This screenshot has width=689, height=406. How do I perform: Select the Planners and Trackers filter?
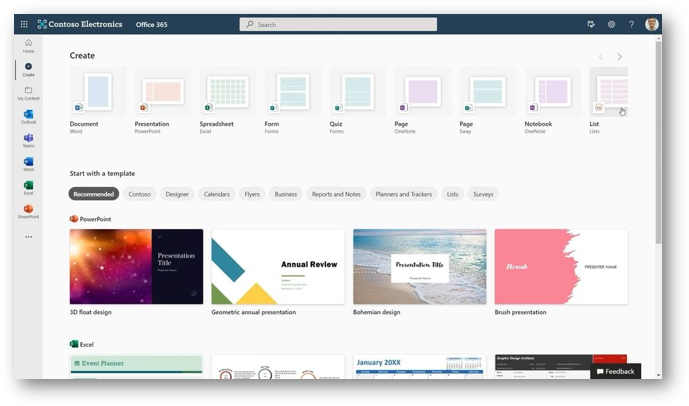click(403, 194)
